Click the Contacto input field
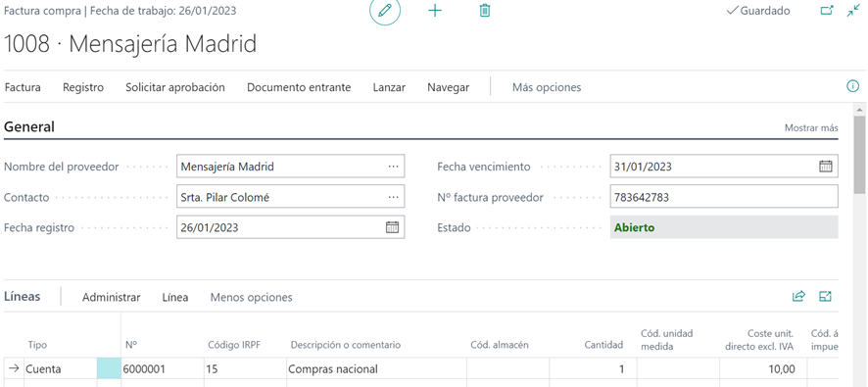 [291, 197]
